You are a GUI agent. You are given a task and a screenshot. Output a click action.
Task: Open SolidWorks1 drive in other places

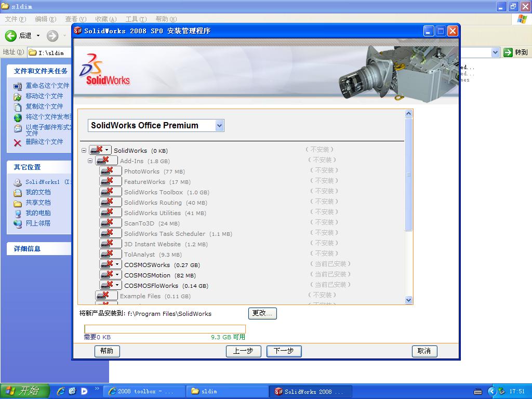(48, 182)
